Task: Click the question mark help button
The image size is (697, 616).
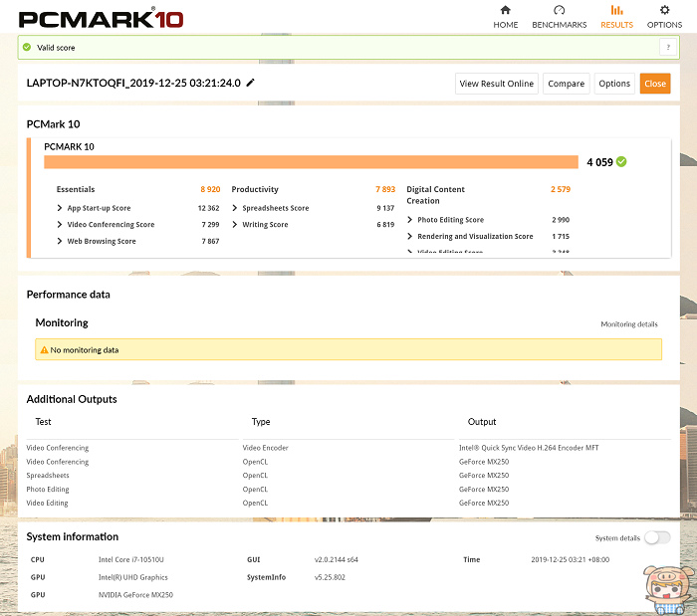Action: (x=665, y=47)
